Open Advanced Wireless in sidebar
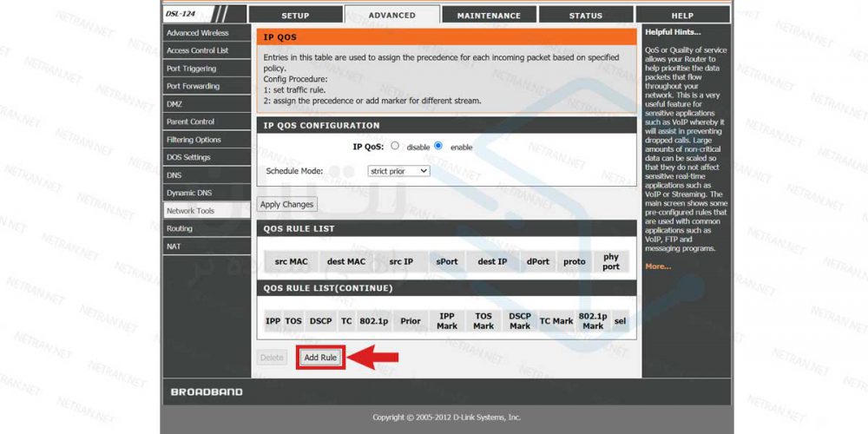868x434 pixels. (198, 33)
